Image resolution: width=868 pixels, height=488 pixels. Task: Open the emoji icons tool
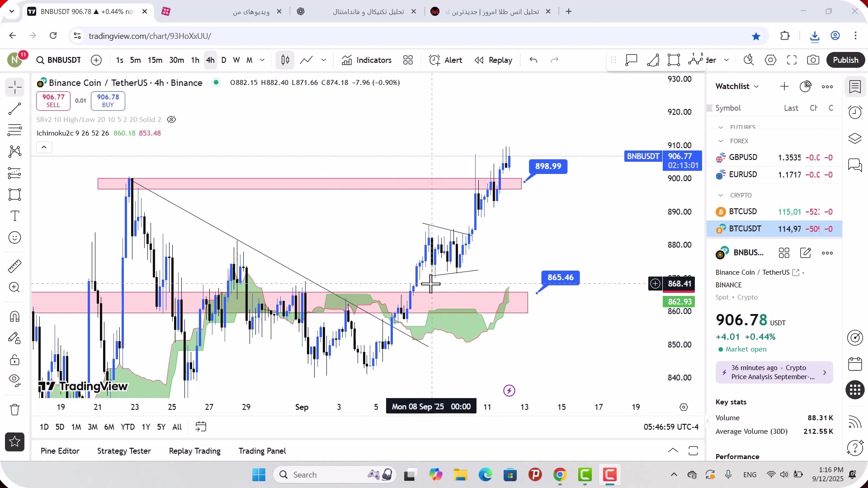pos(14,238)
